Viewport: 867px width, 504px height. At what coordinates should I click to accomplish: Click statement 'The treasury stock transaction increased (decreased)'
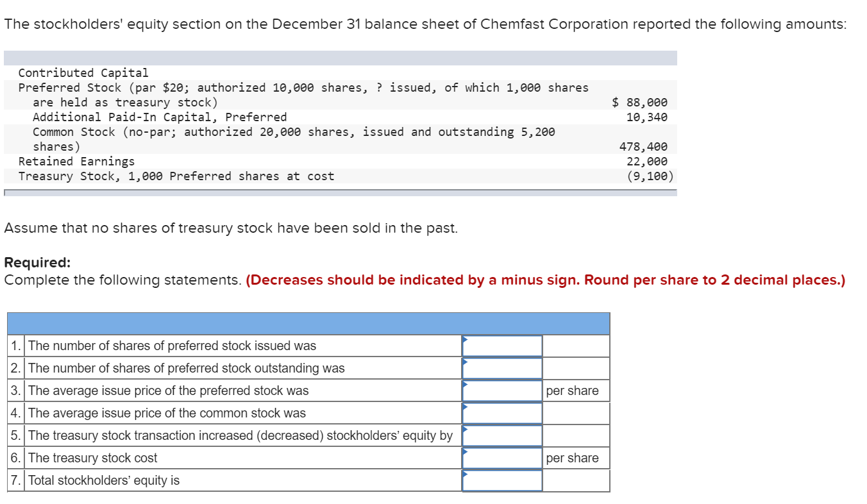coord(240,435)
